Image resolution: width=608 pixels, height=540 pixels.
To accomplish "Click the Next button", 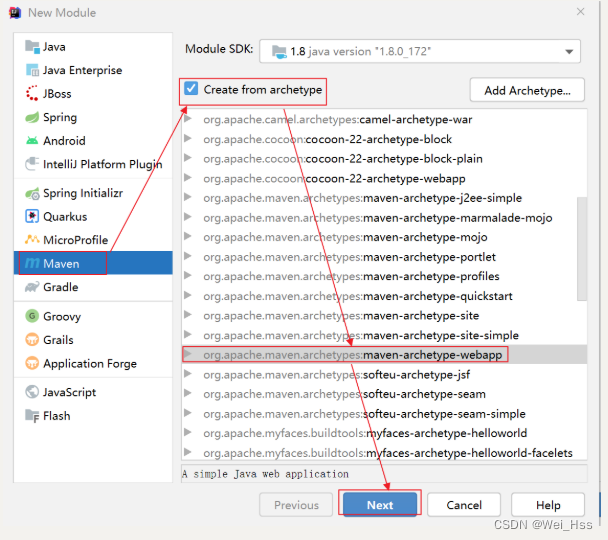I will [380, 505].
